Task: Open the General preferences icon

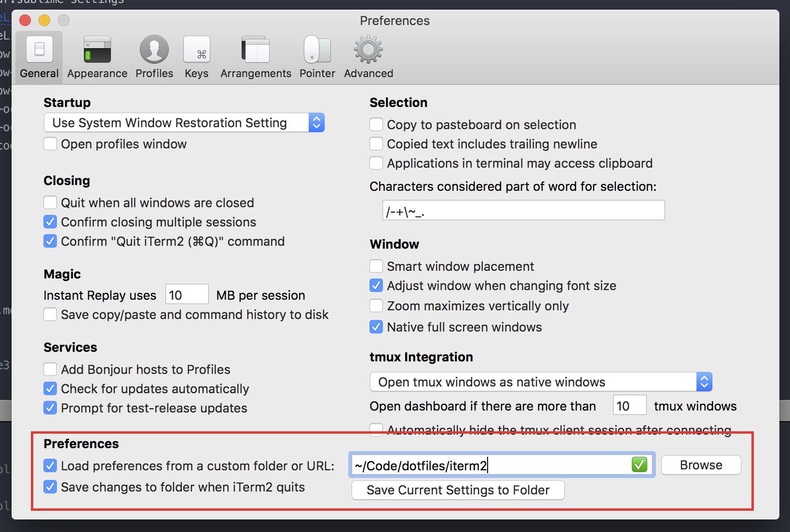Action: (40, 49)
